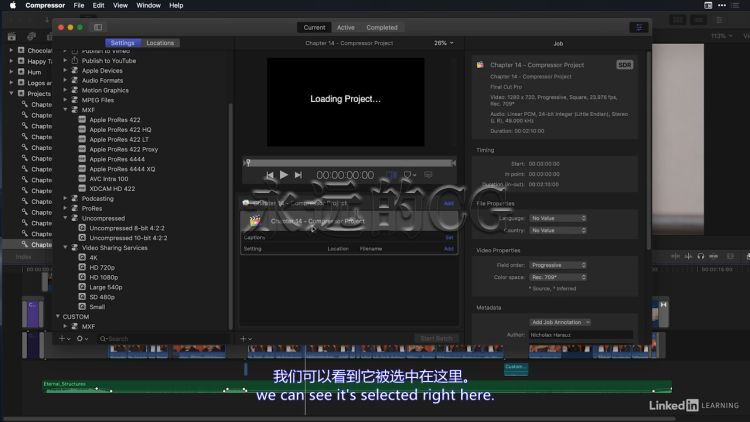
Task: Open macOS Control Center dots in menu bar
Action: pyautogui.click(x=722, y=5)
